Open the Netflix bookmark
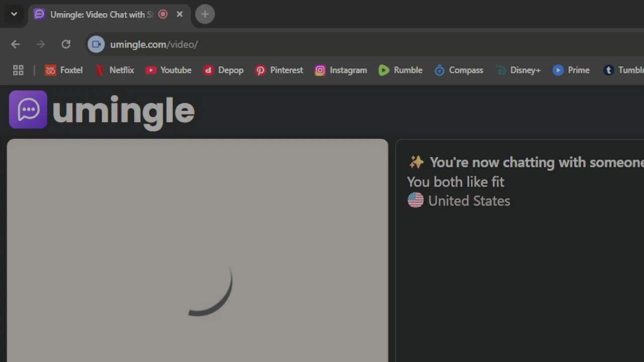 (115, 70)
